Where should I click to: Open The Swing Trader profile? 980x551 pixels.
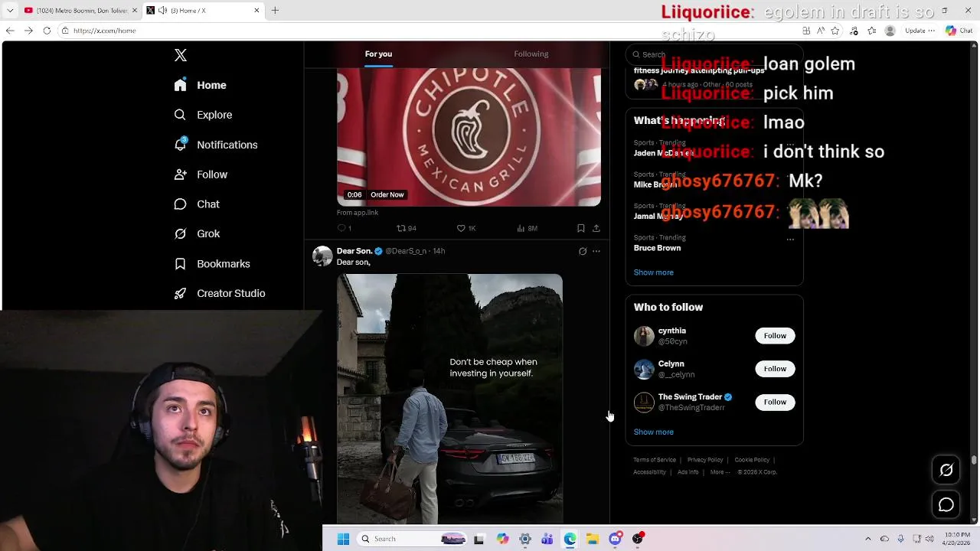pyautogui.click(x=690, y=397)
